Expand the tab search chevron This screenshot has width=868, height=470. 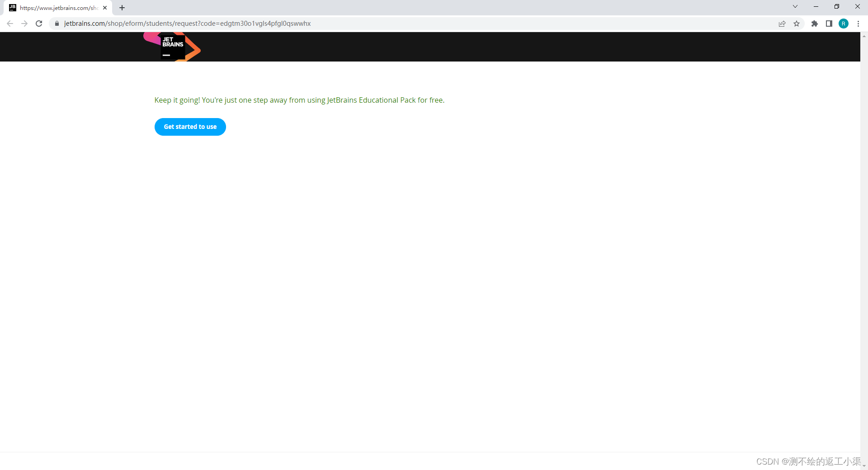(795, 6)
